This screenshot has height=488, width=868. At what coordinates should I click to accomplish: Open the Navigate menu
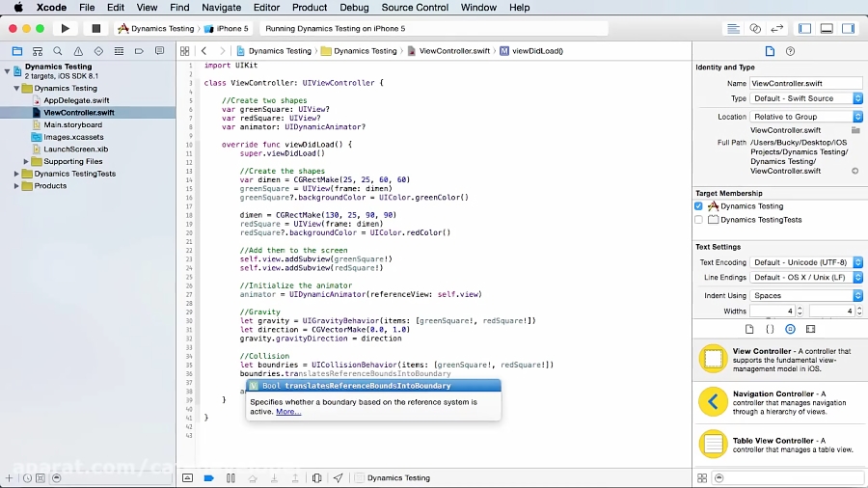(x=221, y=7)
